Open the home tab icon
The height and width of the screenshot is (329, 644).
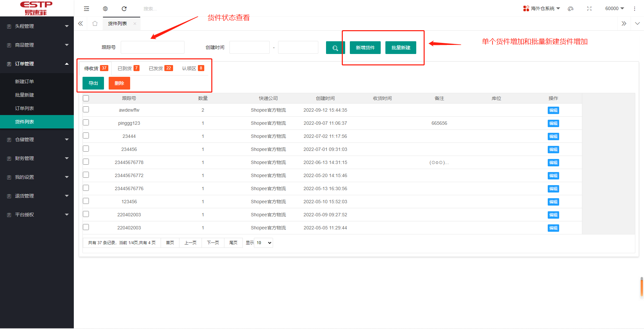click(x=95, y=23)
